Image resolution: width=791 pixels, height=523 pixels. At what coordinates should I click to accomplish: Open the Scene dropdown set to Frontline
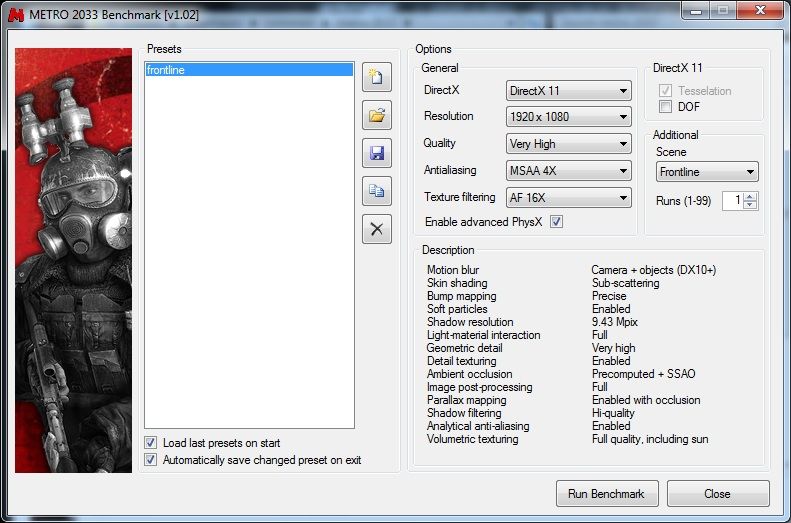pyautogui.click(x=707, y=172)
